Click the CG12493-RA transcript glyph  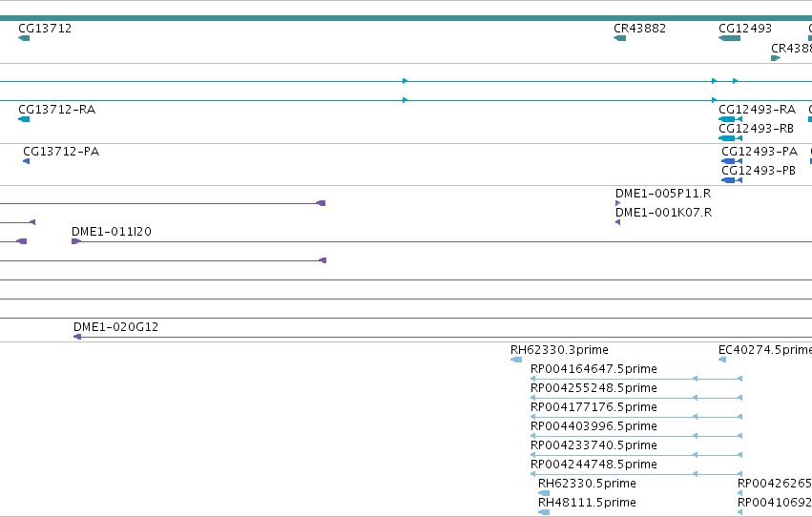pos(730,119)
